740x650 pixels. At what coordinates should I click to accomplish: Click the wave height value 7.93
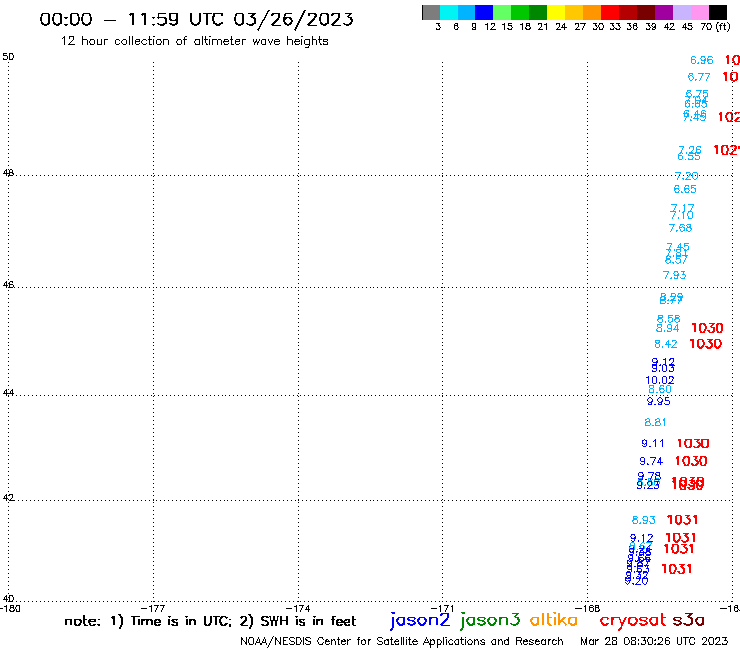point(674,275)
